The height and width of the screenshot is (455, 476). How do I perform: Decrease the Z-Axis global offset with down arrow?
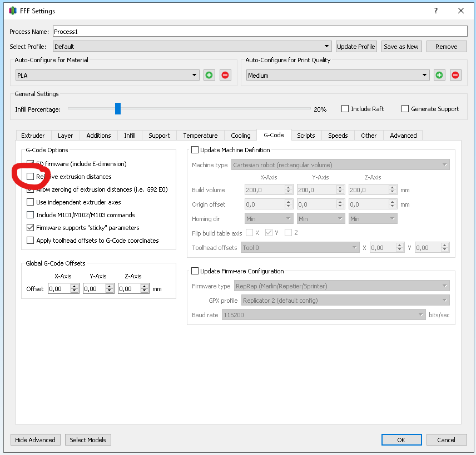point(145,291)
